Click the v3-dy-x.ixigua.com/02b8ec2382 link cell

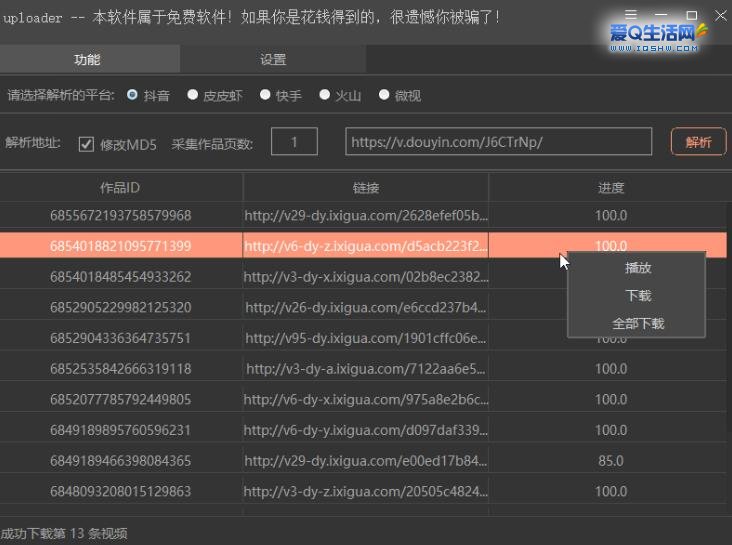[x=366, y=276]
